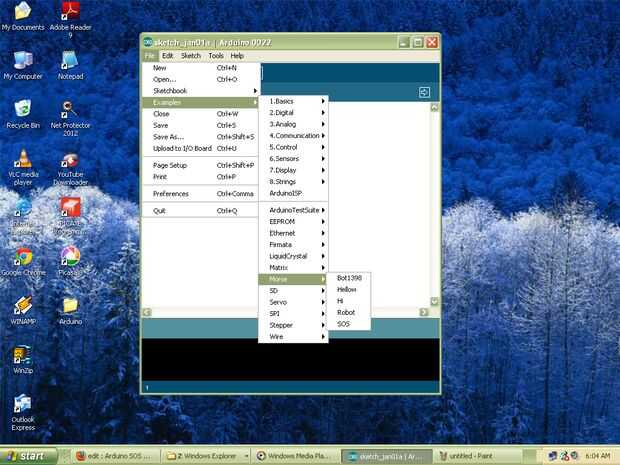Expand the Servo library examples

point(293,302)
